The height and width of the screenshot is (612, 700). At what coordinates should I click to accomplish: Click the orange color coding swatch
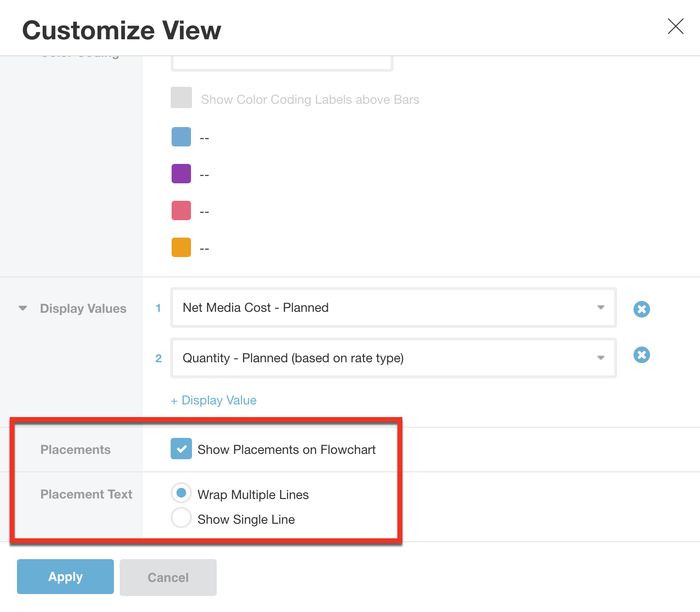tap(181, 247)
